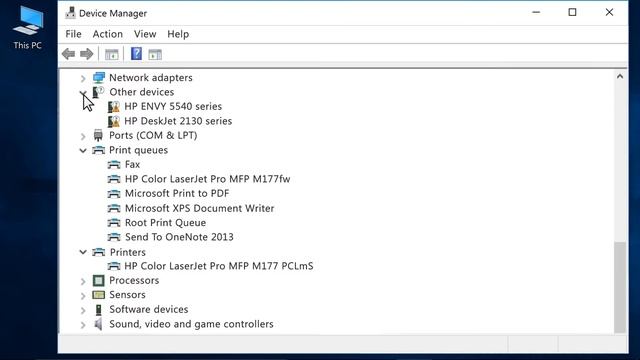Click the Network adapters category icon

[x=98, y=78]
